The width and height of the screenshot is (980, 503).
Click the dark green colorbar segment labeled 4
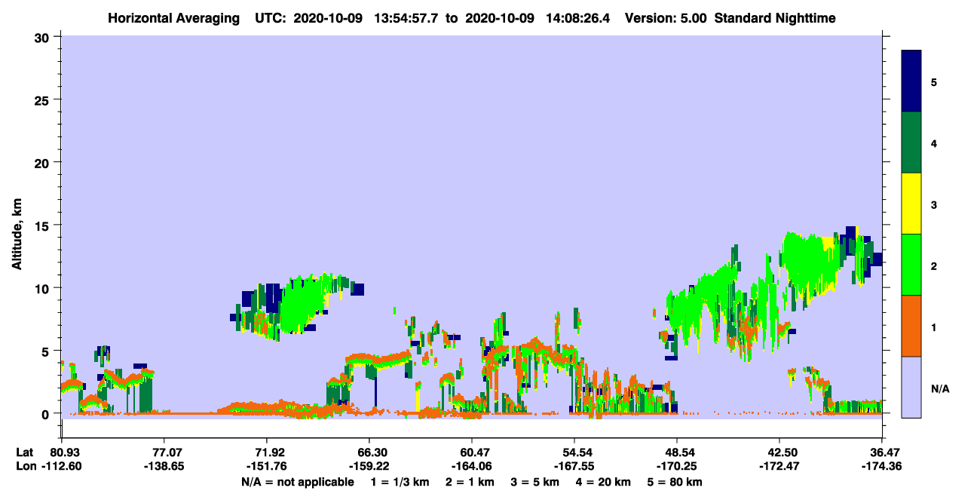click(911, 143)
